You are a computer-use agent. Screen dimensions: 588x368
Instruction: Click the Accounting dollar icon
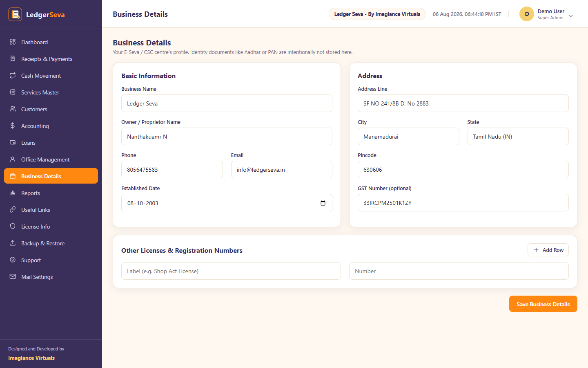click(13, 126)
